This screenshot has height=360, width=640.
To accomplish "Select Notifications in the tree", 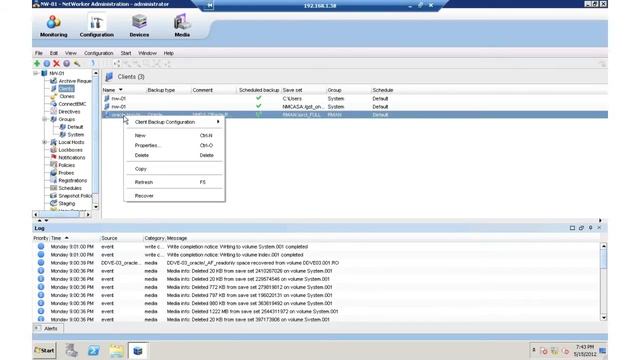I will [x=72, y=158].
